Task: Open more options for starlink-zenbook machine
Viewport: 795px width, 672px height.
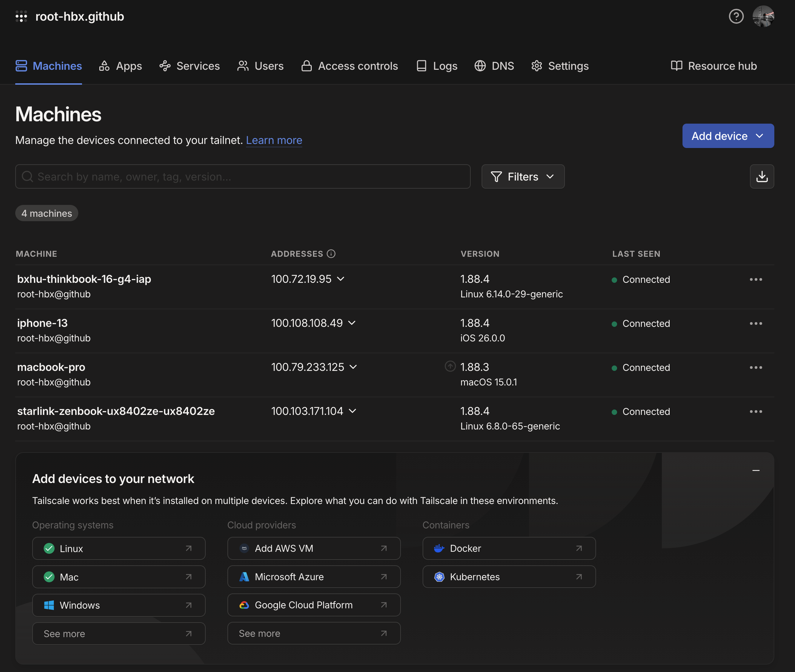Action: (756, 412)
